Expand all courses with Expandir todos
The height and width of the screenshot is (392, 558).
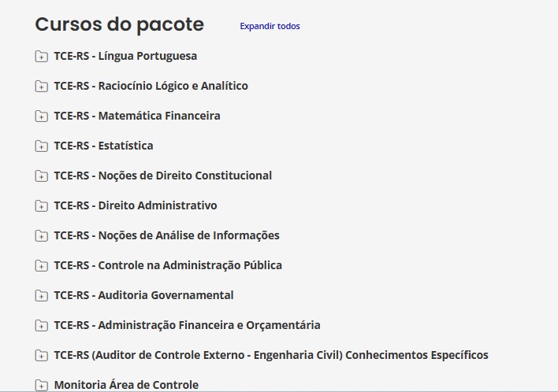[x=270, y=26]
